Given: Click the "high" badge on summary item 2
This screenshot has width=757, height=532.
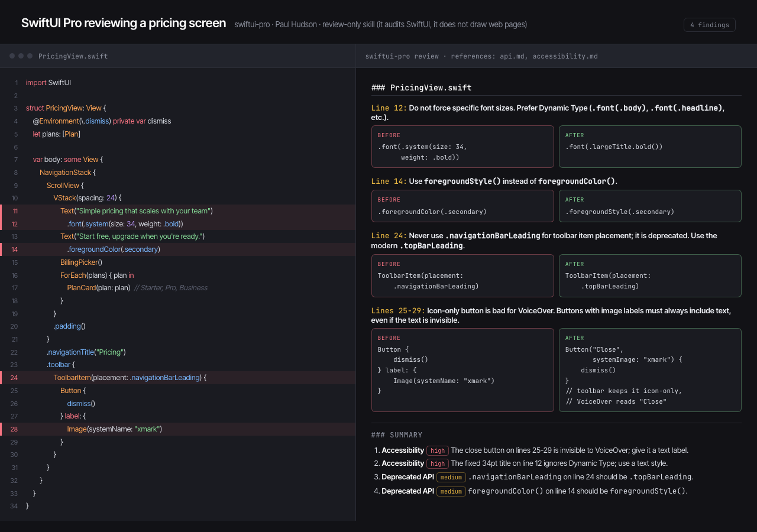Looking at the screenshot, I should [438, 463].
